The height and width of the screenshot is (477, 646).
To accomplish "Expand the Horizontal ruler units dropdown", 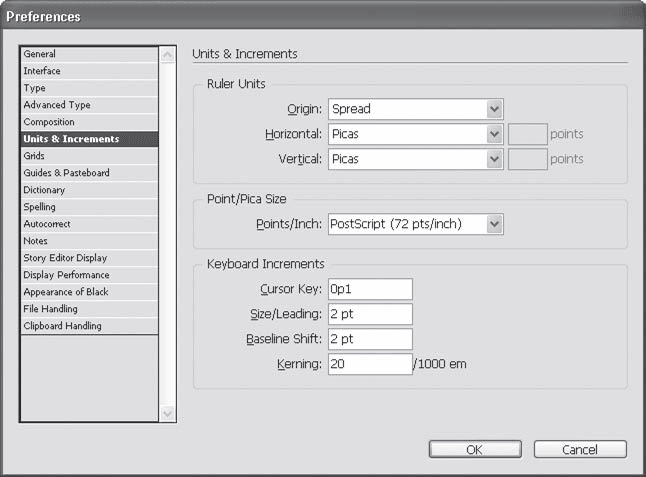I will (x=415, y=134).
